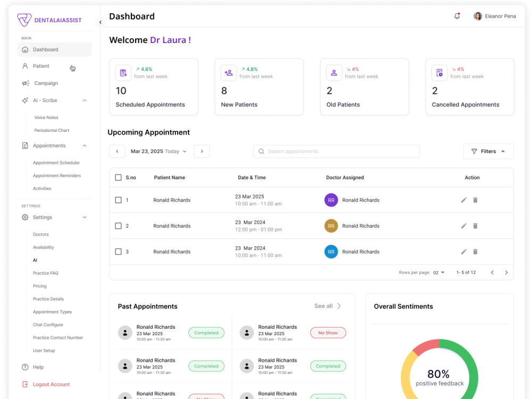Open Doctors settings item
This screenshot has width=532, height=399.
(x=41, y=235)
